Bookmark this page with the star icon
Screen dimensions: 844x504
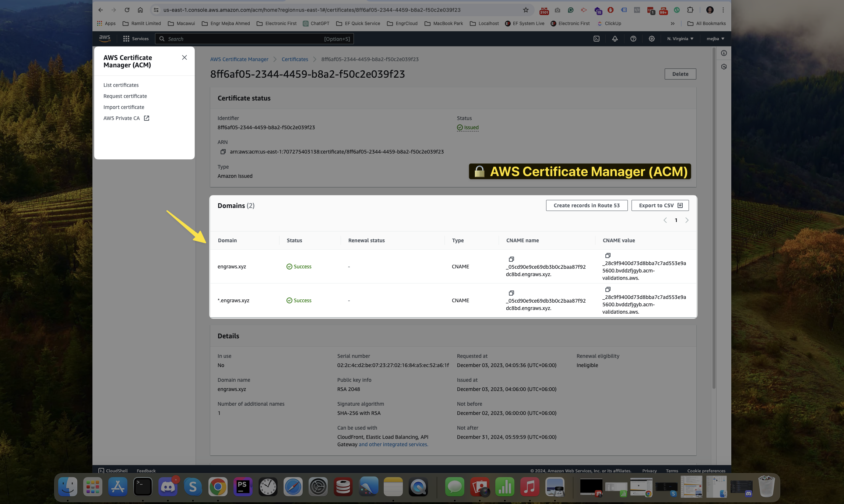526,10
